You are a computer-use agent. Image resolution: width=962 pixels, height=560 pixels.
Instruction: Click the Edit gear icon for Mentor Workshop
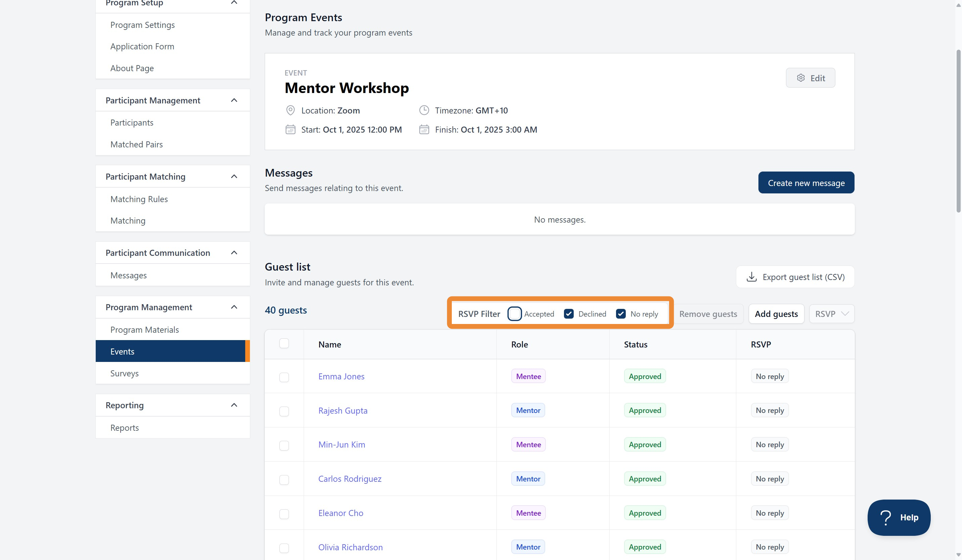point(801,78)
